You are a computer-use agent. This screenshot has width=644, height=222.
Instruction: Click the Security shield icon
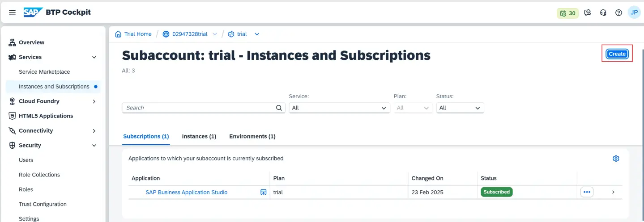12,145
